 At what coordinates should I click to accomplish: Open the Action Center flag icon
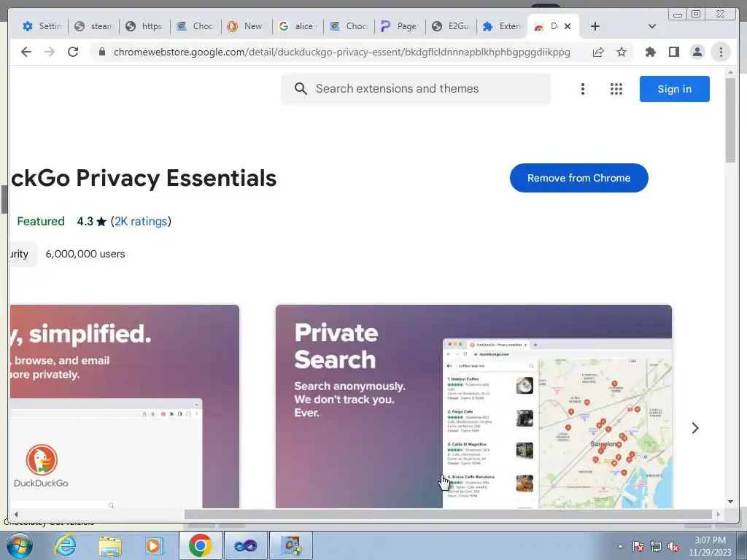click(638, 546)
